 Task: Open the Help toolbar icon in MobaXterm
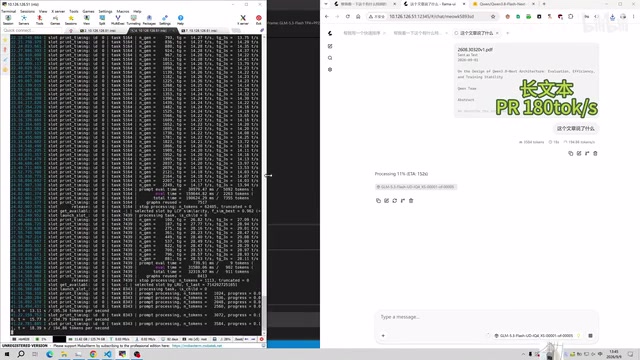pos(180,20)
